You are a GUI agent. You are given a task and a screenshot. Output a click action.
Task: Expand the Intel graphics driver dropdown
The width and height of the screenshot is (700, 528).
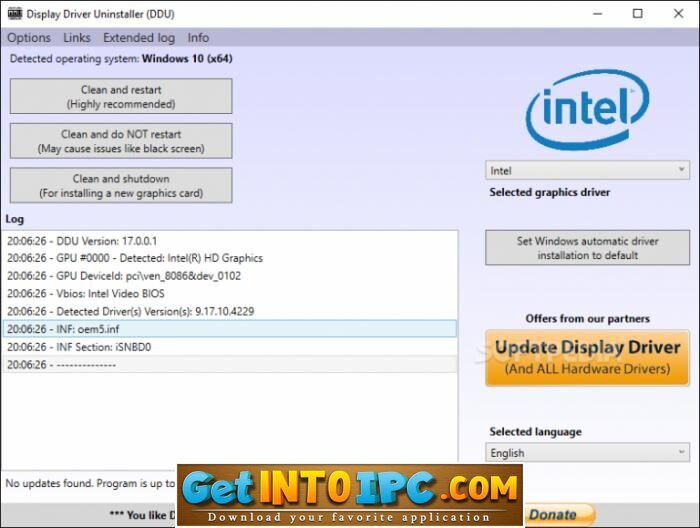588,170
